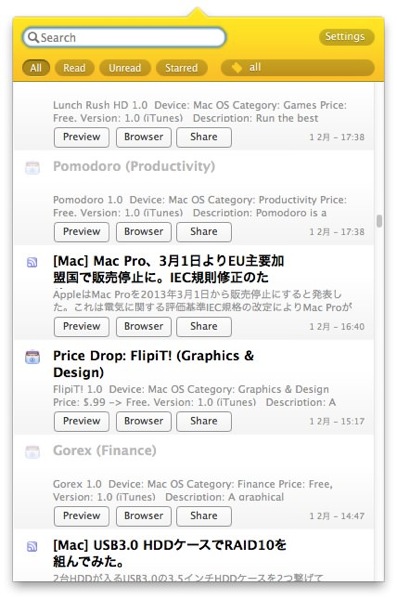Open the [Mac] USB3.0 HDD RAID10 headline
397x600 pixels.
[x=170, y=553]
